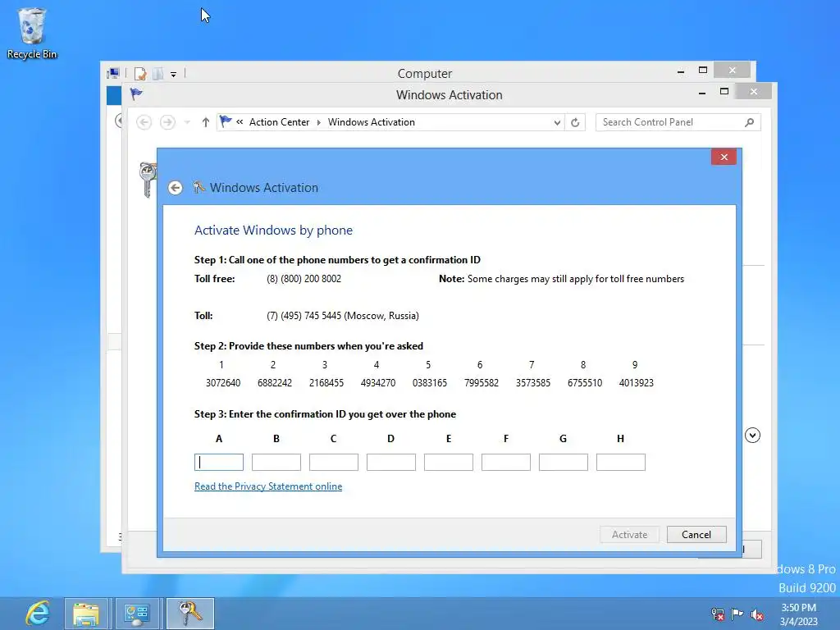Viewport: 840px width, 630px height.
Task: Click the Search Control Panel field
Action: click(671, 122)
